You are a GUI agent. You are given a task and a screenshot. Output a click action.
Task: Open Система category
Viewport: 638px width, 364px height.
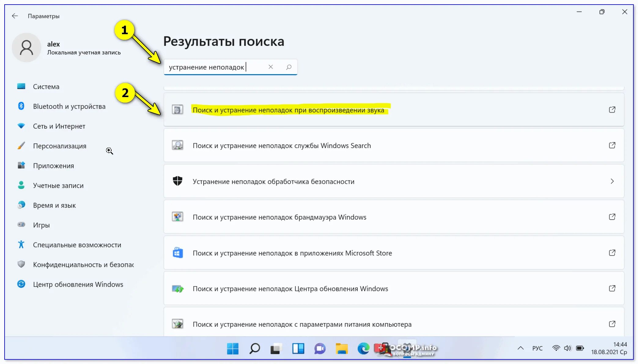pos(46,86)
